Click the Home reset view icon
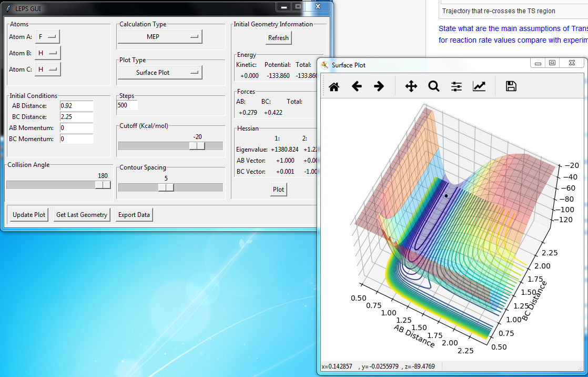The height and width of the screenshot is (377, 588). pos(333,86)
